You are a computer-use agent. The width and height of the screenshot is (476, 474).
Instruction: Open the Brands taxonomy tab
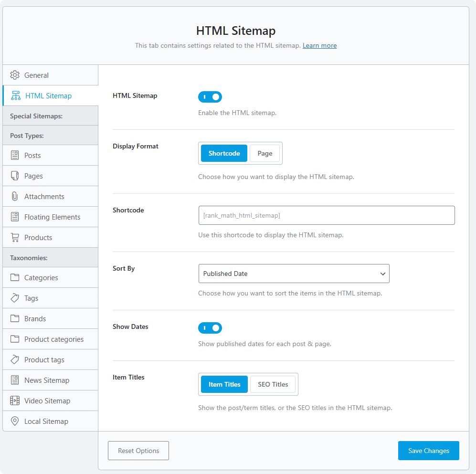pyautogui.click(x=51, y=318)
